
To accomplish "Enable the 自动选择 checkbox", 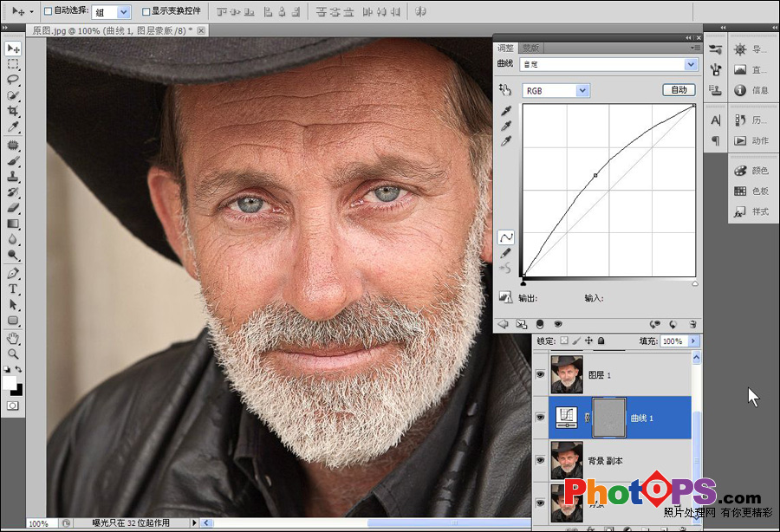I will 49,11.
